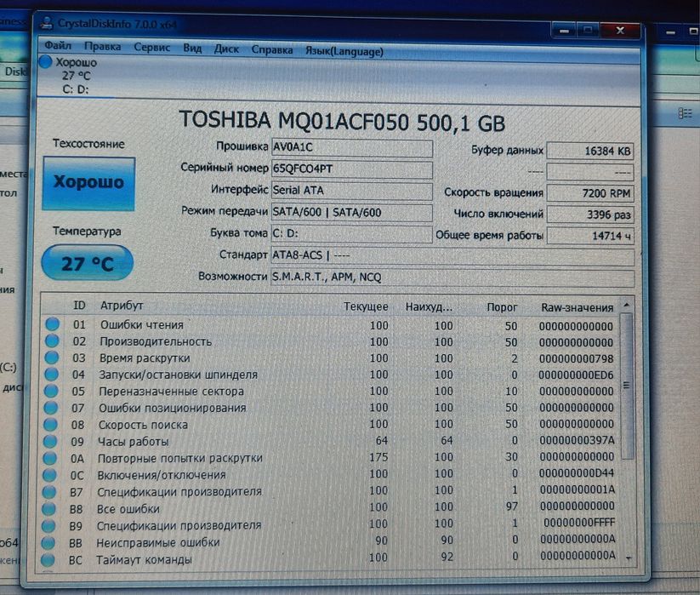Click the status circle of row B7
The width and height of the screenshot is (700, 595).
coord(48,492)
